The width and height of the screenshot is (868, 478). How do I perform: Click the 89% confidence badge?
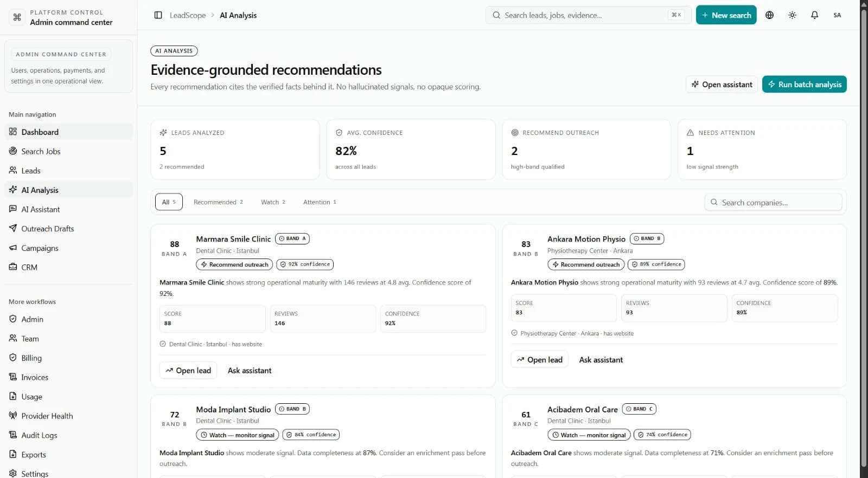click(x=656, y=264)
